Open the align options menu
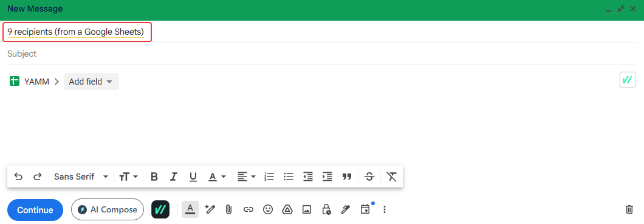 tap(247, 177)
